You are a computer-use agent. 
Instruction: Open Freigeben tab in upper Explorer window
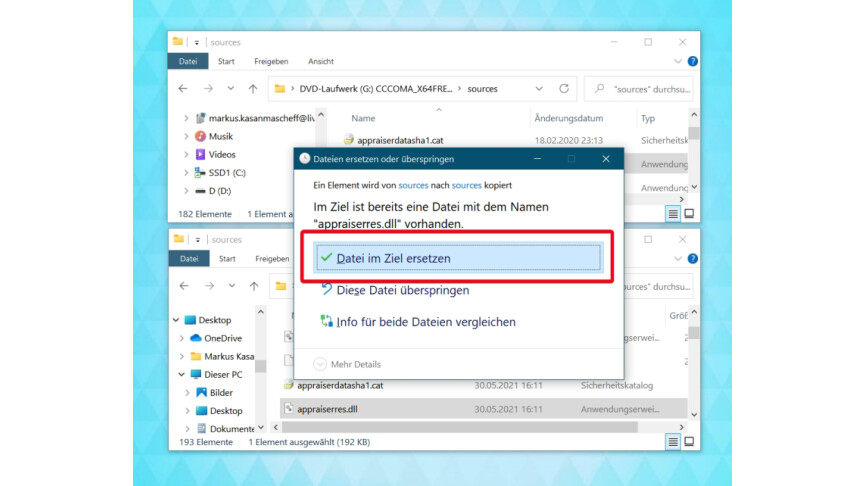coord(271,61)
